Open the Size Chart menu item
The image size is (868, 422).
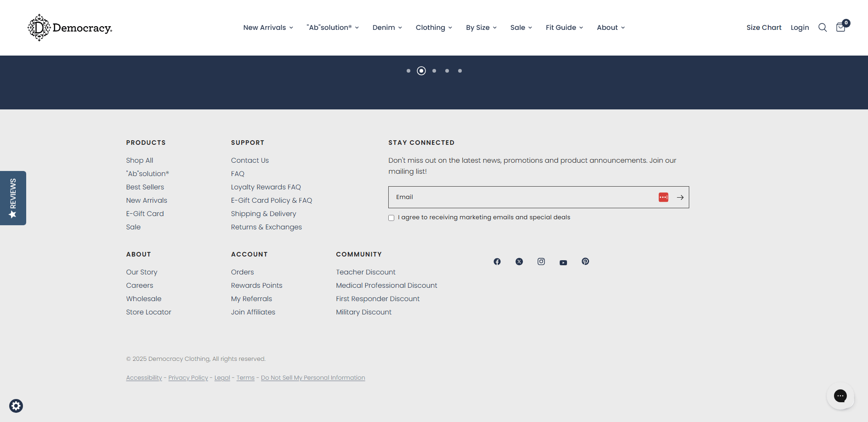[764, 28]
